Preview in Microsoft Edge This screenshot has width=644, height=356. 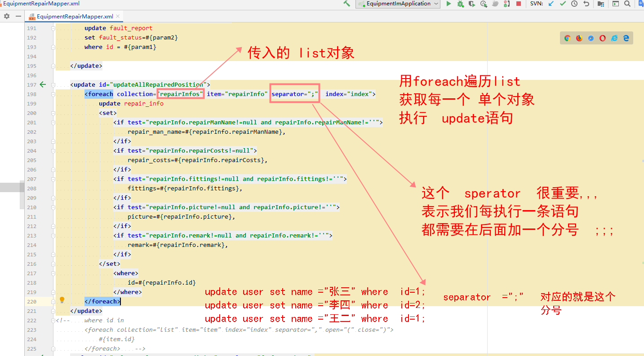(x=626, y=38)
